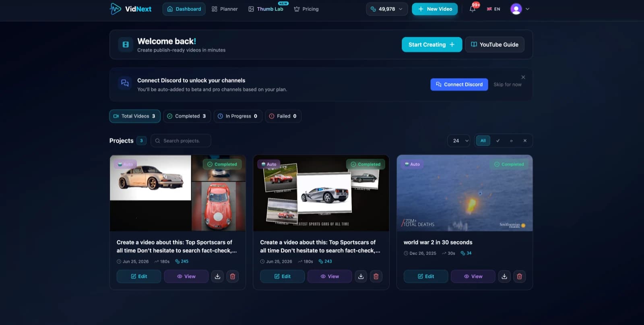Download the world war 2 video

click(504, 276)
